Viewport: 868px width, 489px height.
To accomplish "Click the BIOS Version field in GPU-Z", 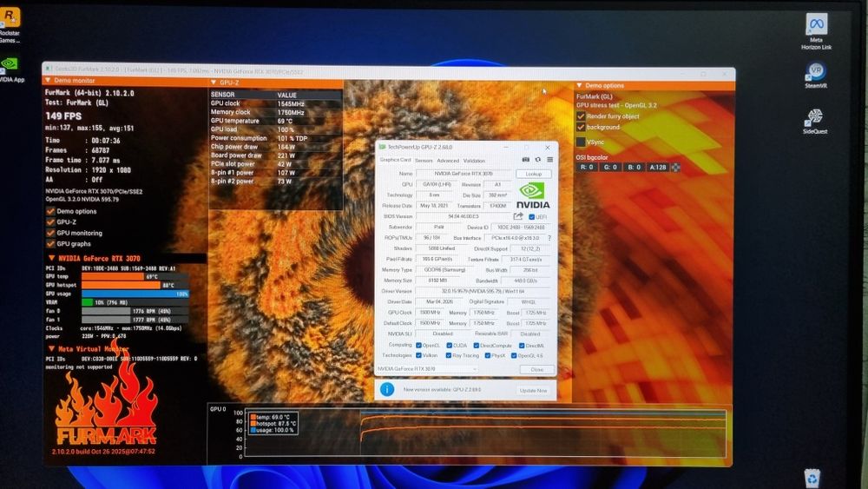I will click(x=464, y=216).
